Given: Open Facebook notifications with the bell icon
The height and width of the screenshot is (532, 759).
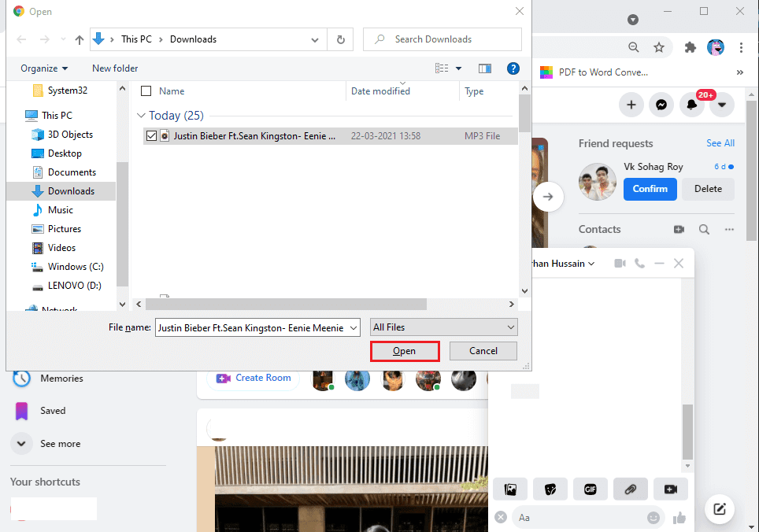Looking at the screenshot, I should point(691,104).
